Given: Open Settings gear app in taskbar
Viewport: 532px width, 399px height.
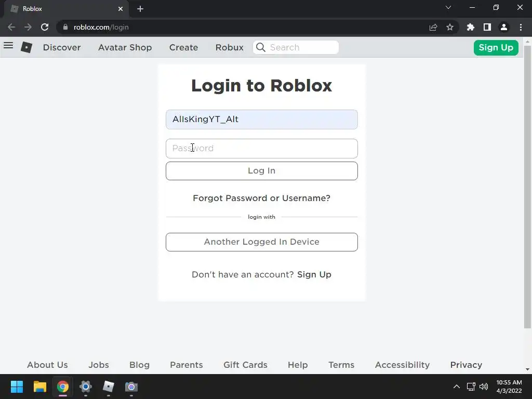Looking at the screenshot, I should click(86, 387).
